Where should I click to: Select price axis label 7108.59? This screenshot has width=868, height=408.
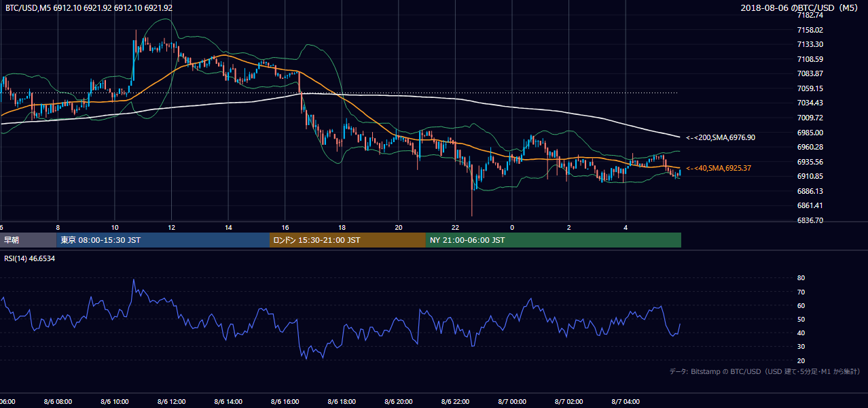pyautogui.click(x=810, y=59)
